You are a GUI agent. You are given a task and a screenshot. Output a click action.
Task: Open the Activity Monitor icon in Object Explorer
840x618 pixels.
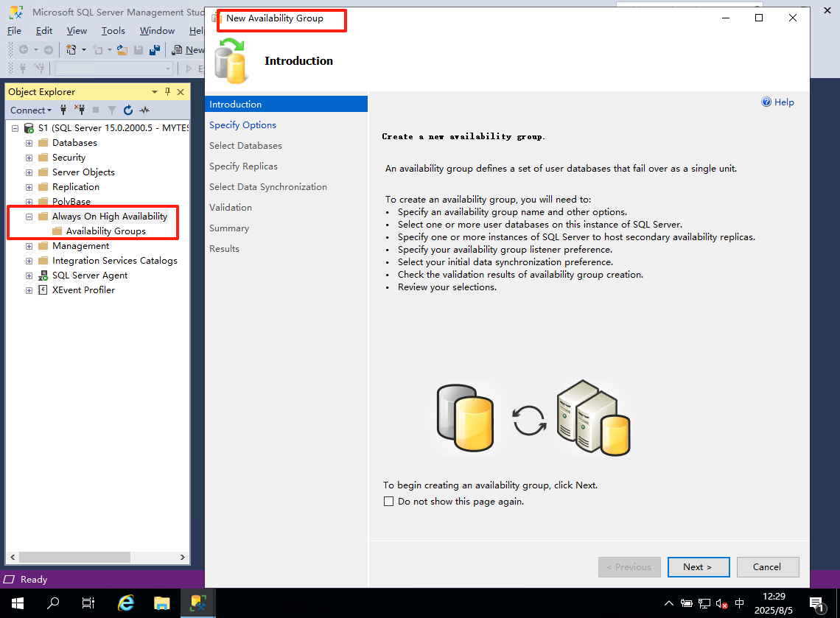[144, 110]
